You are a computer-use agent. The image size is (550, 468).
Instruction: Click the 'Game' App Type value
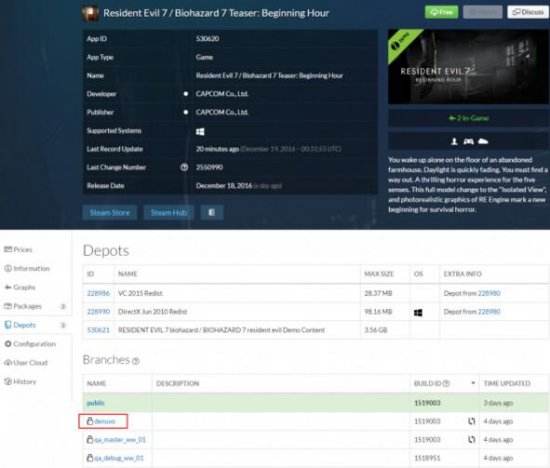pos(204,57)
